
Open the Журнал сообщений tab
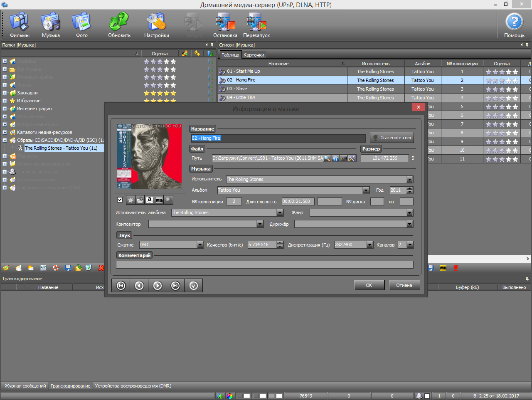(25, 386)
